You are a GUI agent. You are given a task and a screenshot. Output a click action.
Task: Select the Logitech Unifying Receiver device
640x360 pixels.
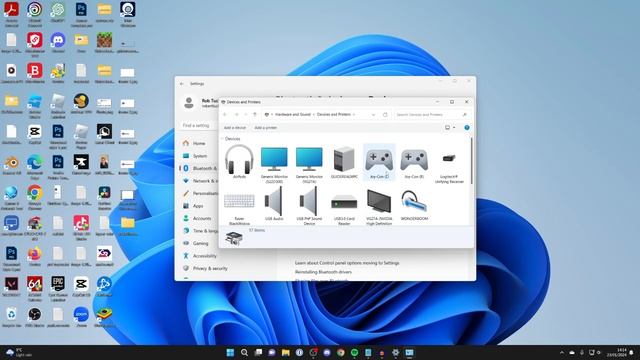point(449,164)
